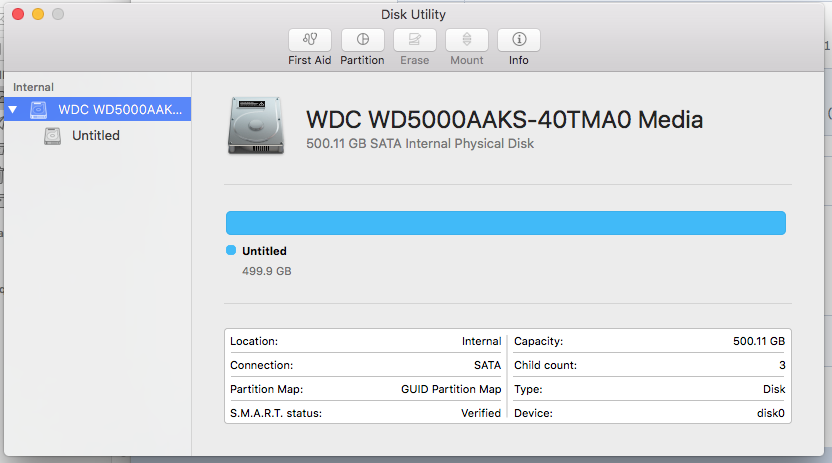Click the Child count value 3

pyautogui.click(x=782, y=365)
